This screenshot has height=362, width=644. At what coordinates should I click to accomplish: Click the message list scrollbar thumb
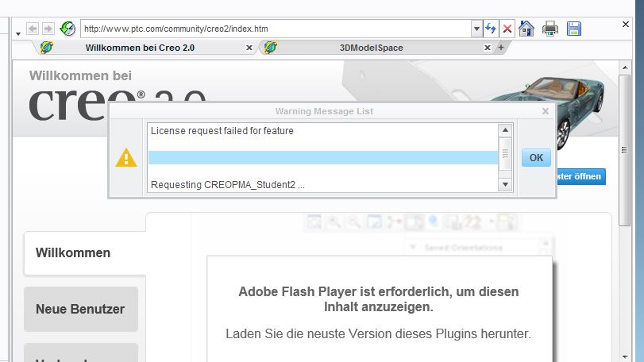tap(505, 154)
